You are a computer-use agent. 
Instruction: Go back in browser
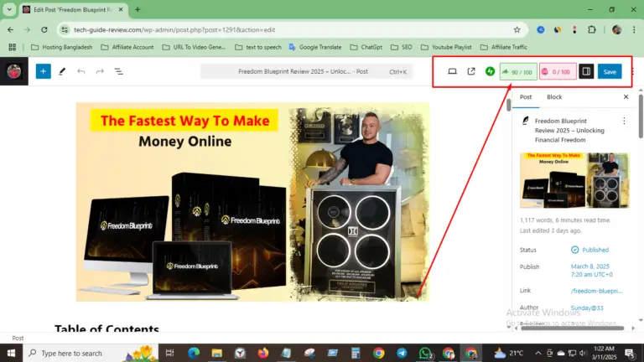pos(10,29)
